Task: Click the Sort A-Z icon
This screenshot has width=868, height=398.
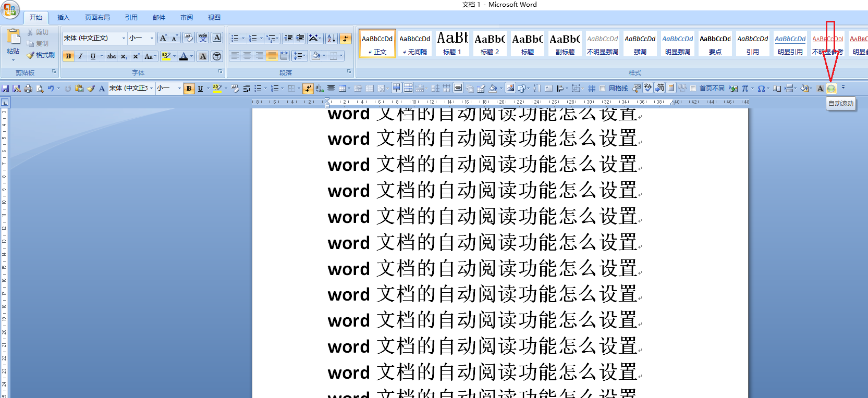Action: pos(331,39)
